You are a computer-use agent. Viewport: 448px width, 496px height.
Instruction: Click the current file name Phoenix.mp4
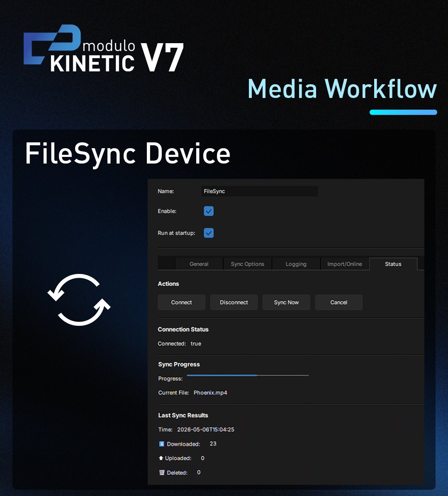click(210, 393)
